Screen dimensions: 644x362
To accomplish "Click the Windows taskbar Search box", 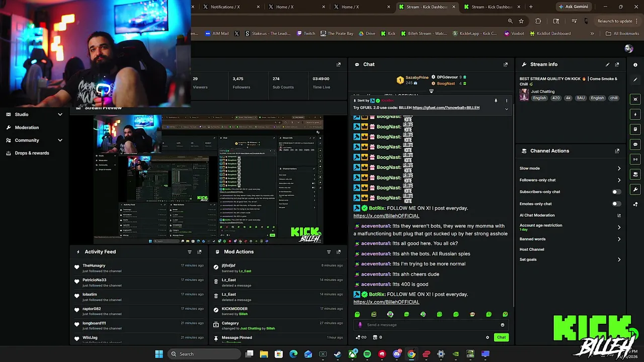I will 204,354.
